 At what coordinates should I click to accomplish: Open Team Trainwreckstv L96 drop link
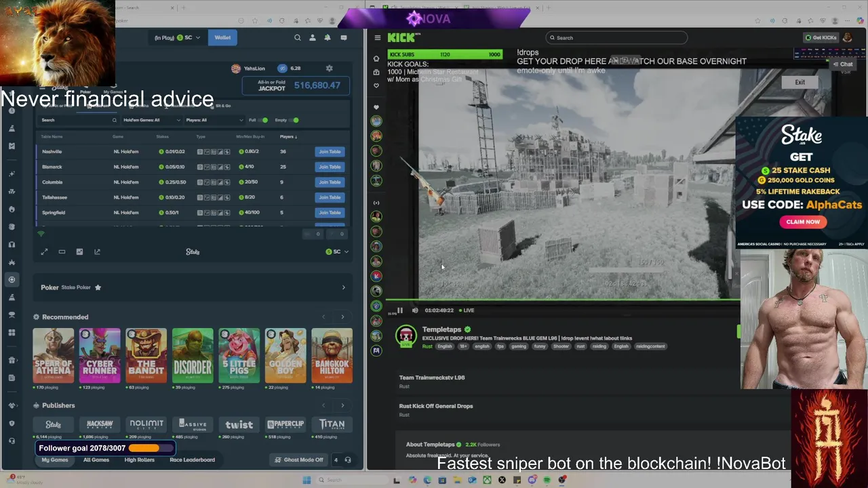pyautogui.click(x=432, y=378)
